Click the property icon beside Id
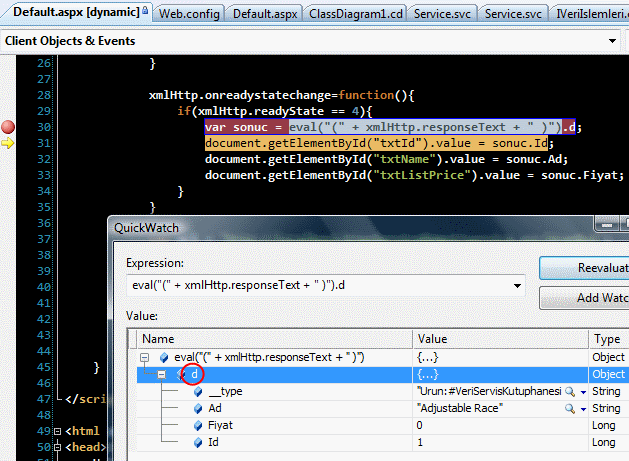The height and width of the screenshot is (461, 629). point(198,443)
